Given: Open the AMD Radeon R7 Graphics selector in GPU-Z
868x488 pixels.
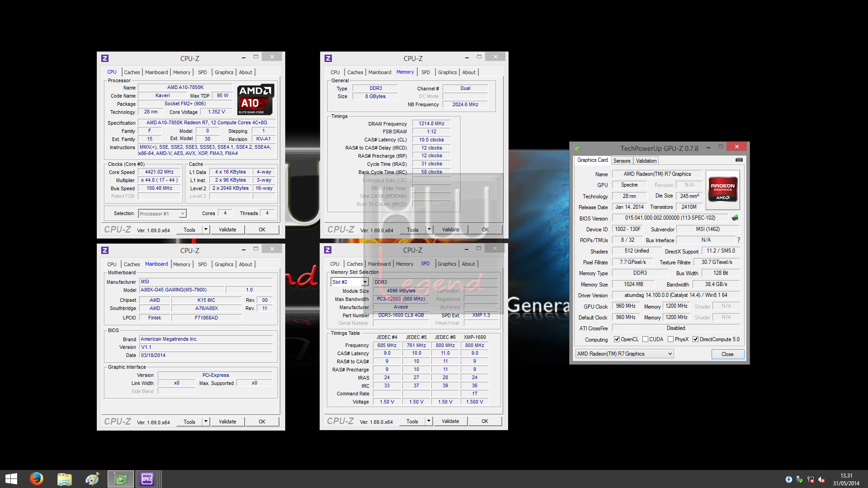Looking at the screenshot, I should pos(624,354).
